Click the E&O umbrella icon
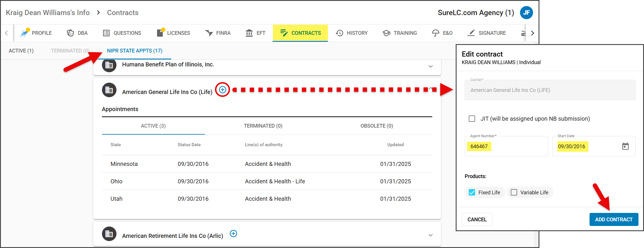This screenshot has height=248, width=644. 435,33
